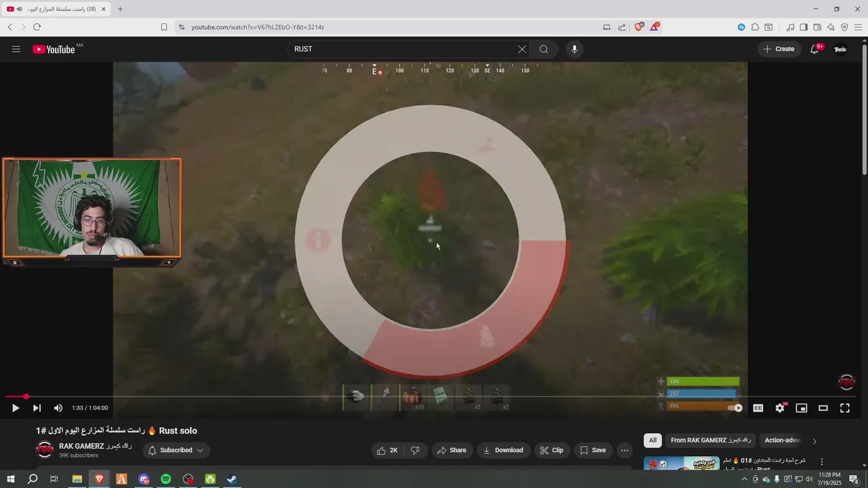
Task: Open Brave Wallet icon
Action: pyautogui.click(x=817, y=27)
